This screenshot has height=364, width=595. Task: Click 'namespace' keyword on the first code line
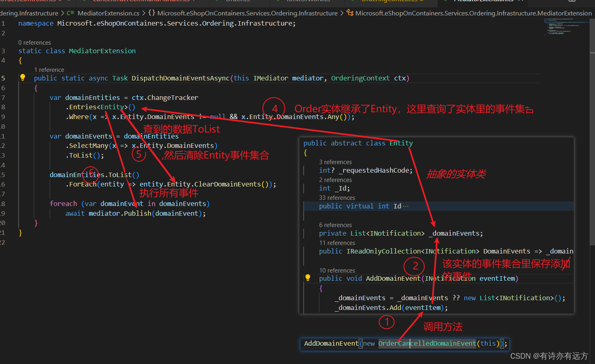36,23
